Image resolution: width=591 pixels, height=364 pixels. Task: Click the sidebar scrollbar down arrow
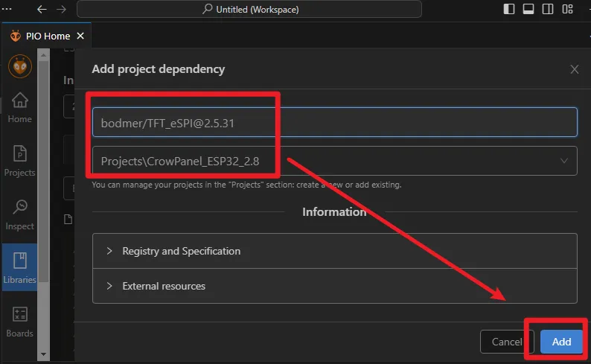[43, 354]
